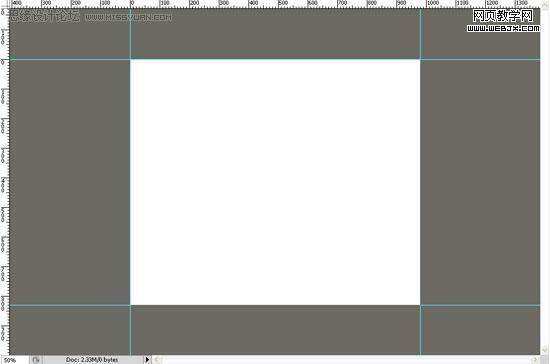Click the Doc: 2.33M/0 bytes status info
This screenshot has width=550, height=364.
pos(92,360)
